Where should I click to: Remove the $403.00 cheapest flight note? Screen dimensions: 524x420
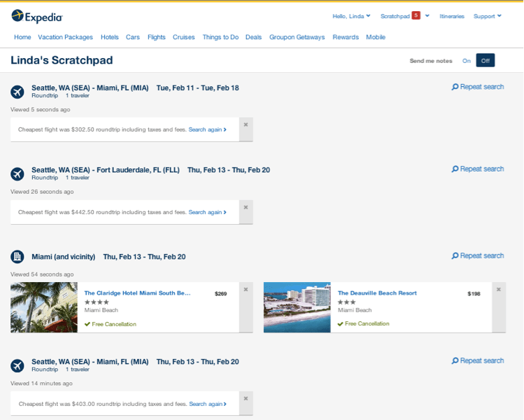(x=246, y=403)
